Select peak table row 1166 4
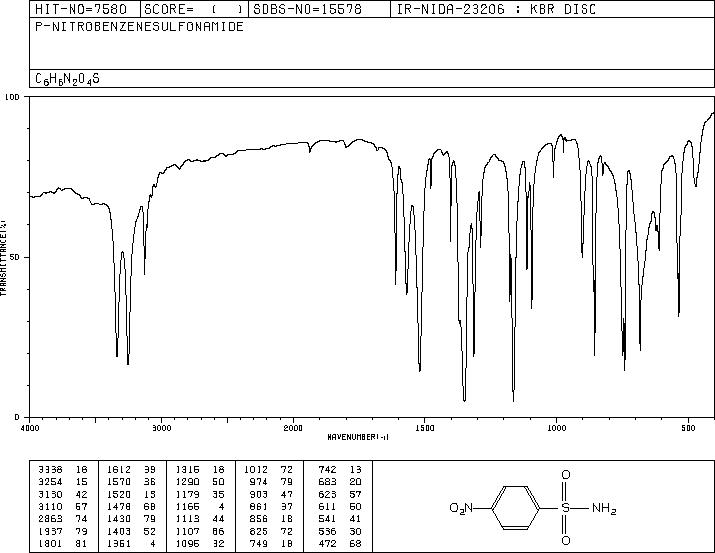Screen dimensions: 715x553 pos(201,506)
